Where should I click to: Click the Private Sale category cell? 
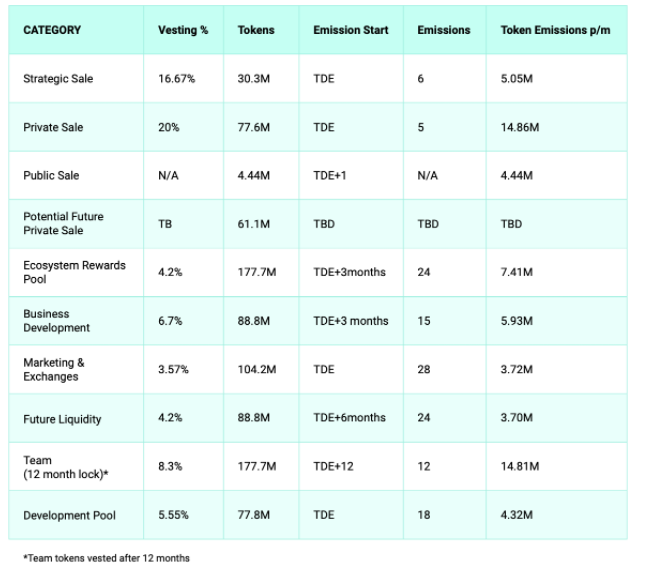point(53,127)
